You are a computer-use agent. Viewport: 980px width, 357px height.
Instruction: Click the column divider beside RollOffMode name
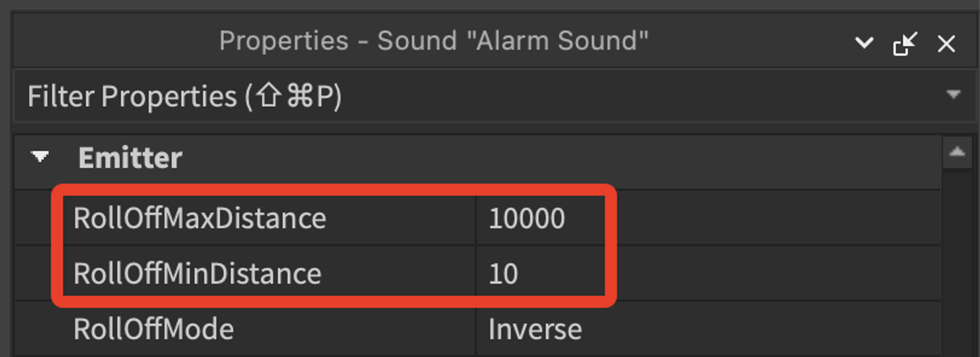(x=476, y=329)
